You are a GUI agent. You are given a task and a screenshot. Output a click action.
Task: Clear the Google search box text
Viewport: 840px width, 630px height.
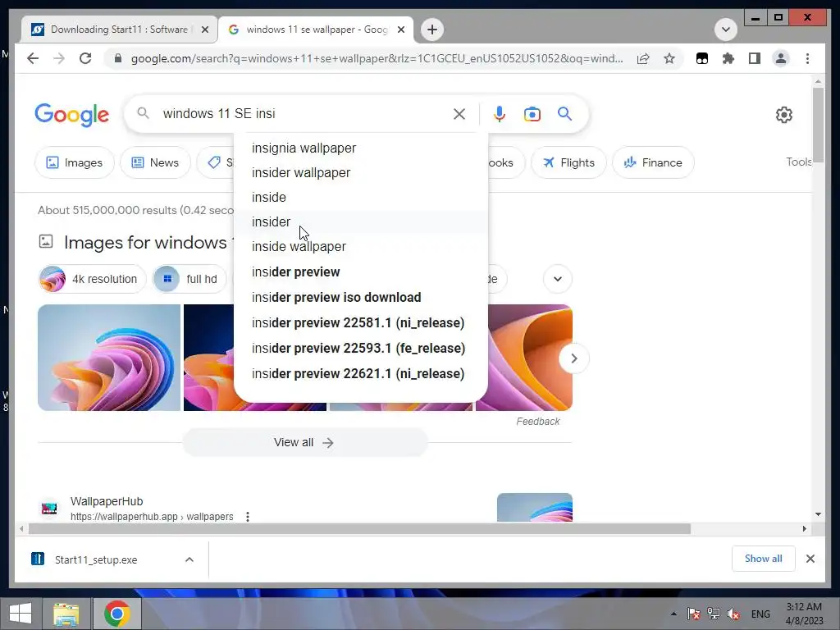pyautogui.click(x=459, y=113)
